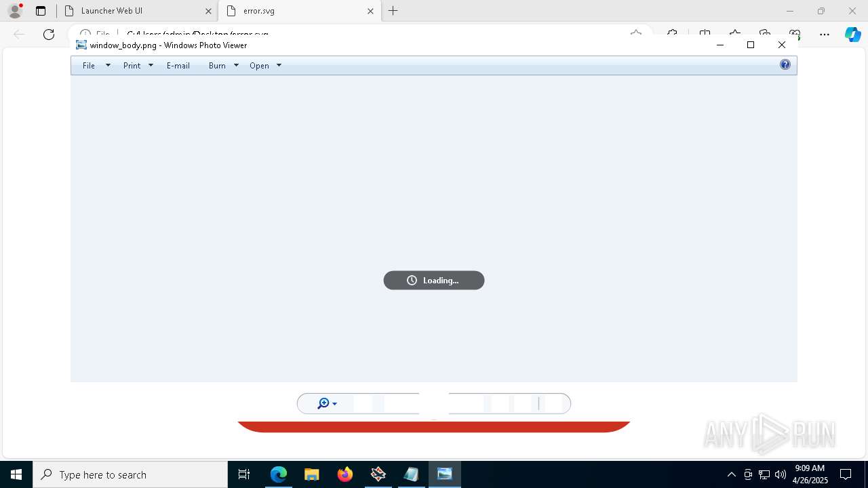The image size is (868, 488).
Task: Click the Photo Viewer taskbar icon
Action: pos(445,474)
